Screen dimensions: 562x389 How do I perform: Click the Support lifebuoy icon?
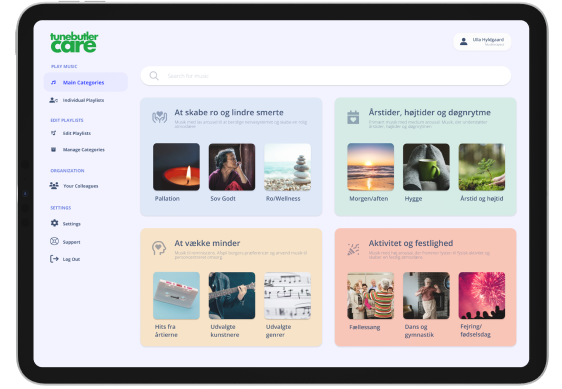[x=54, y=241]
